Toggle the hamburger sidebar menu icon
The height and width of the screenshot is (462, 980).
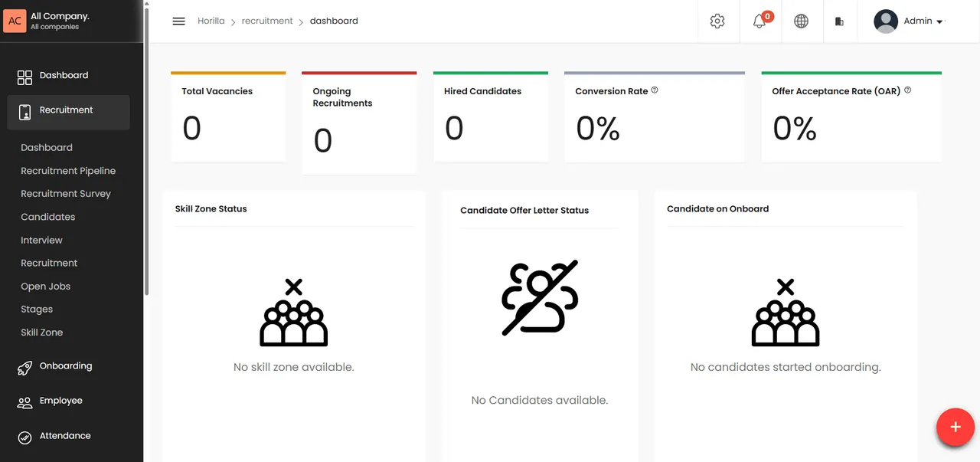tap(179, 21)
